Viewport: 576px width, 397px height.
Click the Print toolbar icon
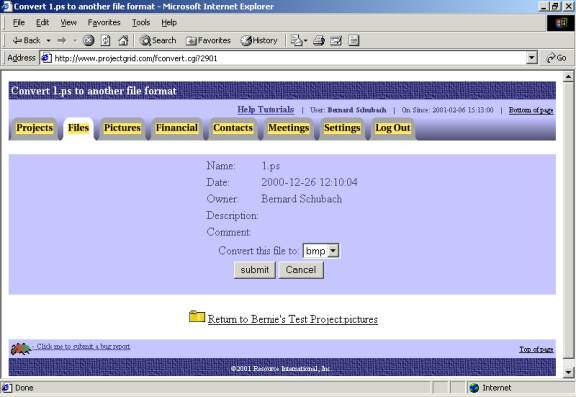pos(319,40)
